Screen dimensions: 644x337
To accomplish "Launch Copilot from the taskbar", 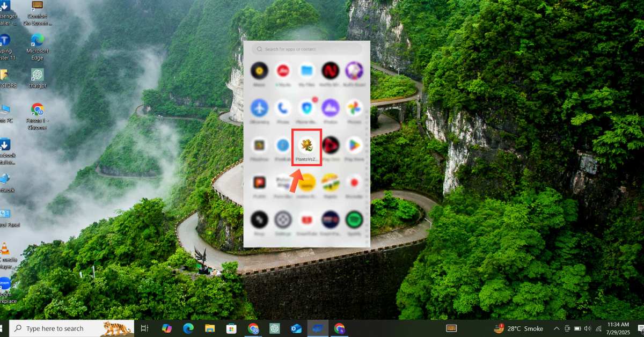I will pos(166,328).
